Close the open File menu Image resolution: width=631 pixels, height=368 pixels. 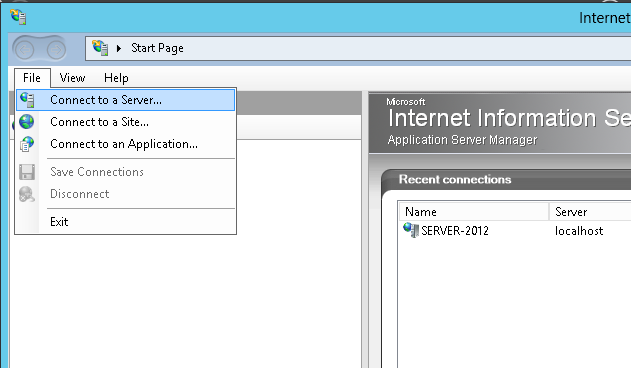coord(32,78)
